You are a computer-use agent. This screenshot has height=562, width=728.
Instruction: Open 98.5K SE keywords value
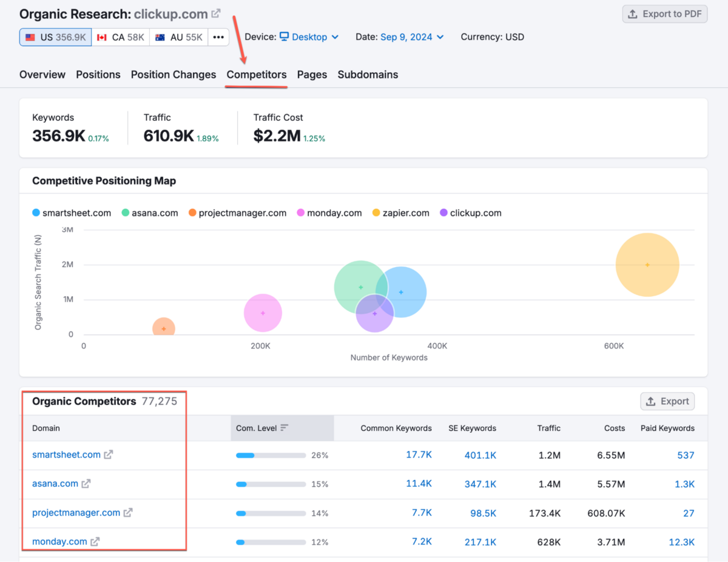click(x=484, y=513)
